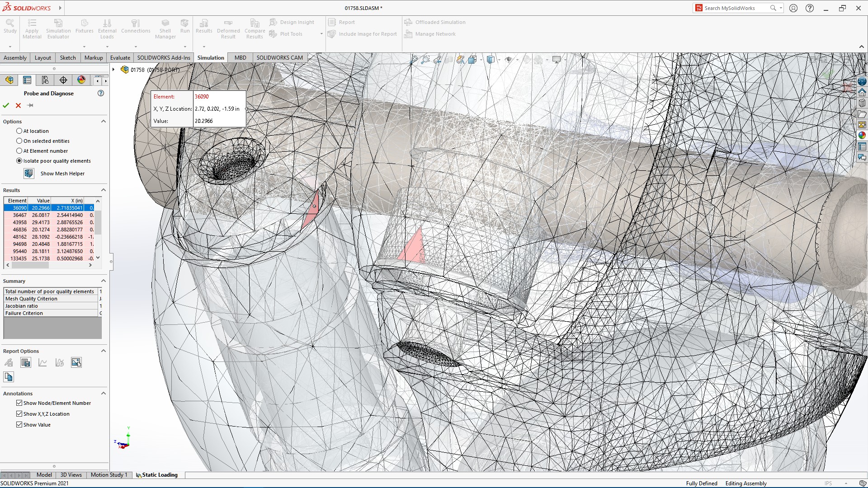This screenshot has height=488, width=868.
Task: Open the Simulation Evaluator
Action: pos(58,28)
